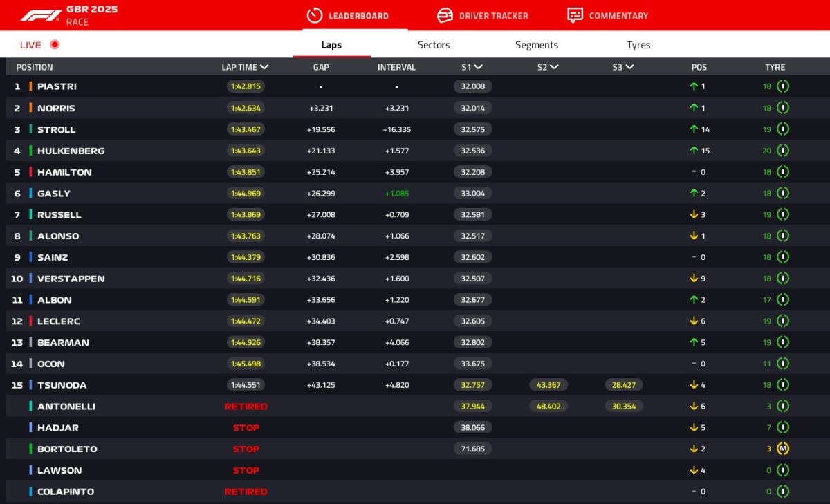Open the Segments tab
Viewport: 830px width, 504px height.
tap(537, 45)
